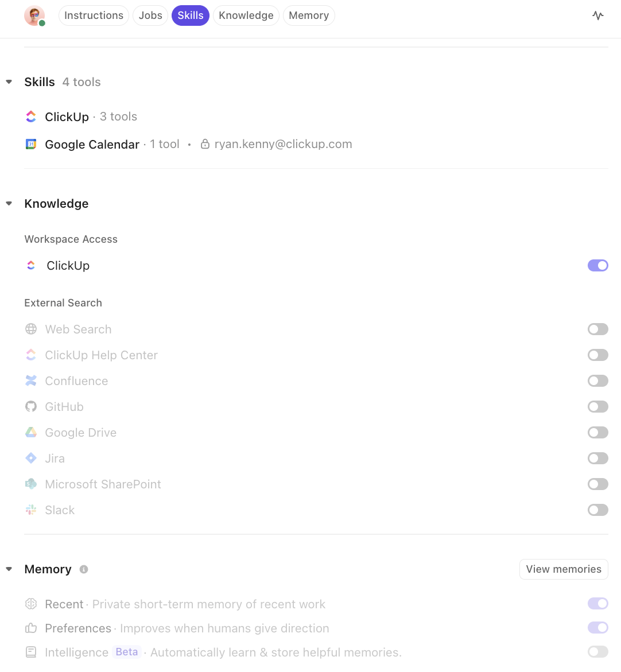Image resolution: width=621 pixels, height=672 pixels.
Task: Collapse the Knowledge section
Action: (x=9, y=204)
